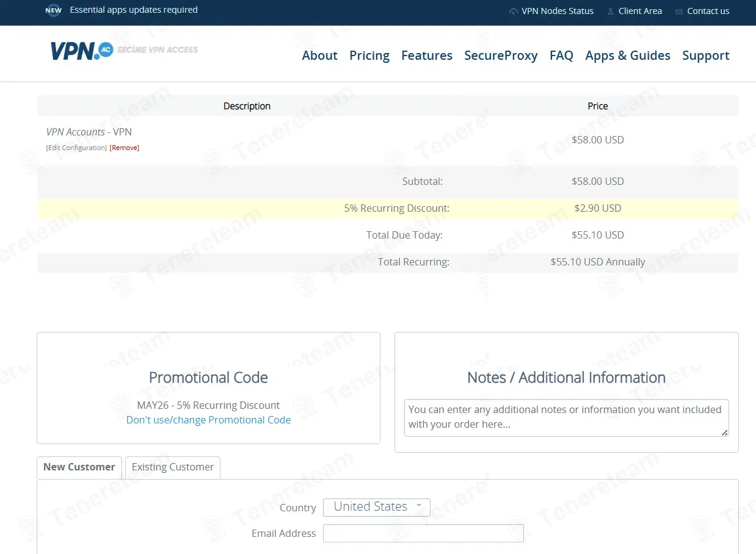Open the SecureProxy menu item
This screenshot has height=554, width=756.
tap(501, 56)
